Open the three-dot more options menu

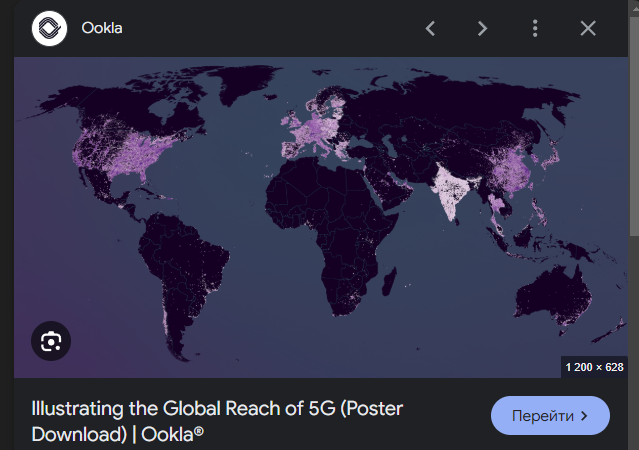[535, 29]
